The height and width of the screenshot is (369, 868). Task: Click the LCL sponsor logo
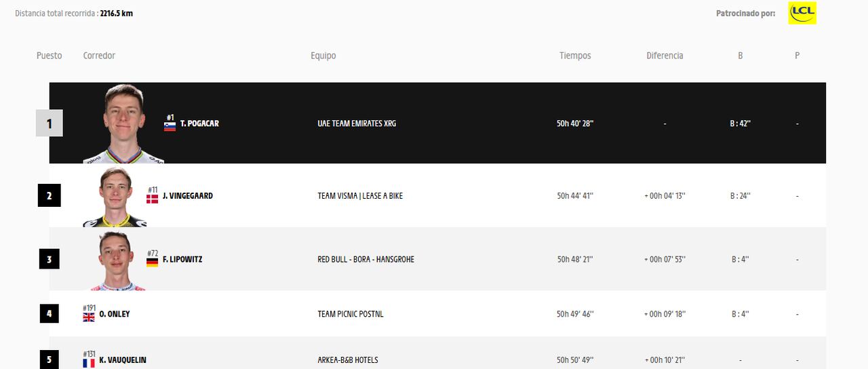point(802,13)
